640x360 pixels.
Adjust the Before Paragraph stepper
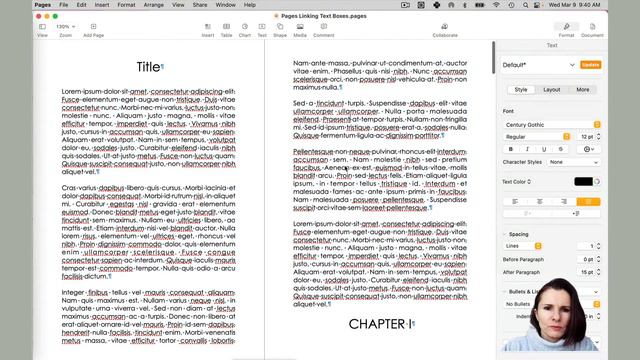pos(598,259)
